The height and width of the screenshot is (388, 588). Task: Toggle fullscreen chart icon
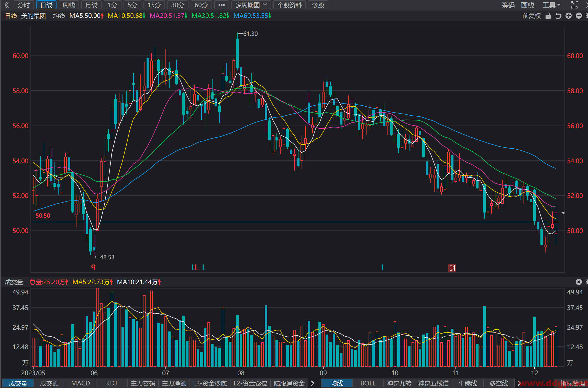tap(574, 5)
